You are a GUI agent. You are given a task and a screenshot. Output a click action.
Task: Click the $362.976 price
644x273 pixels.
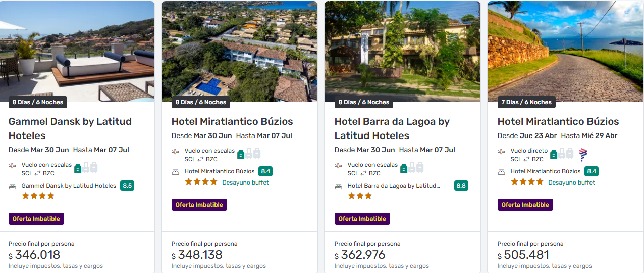click(x=363, y=255)
